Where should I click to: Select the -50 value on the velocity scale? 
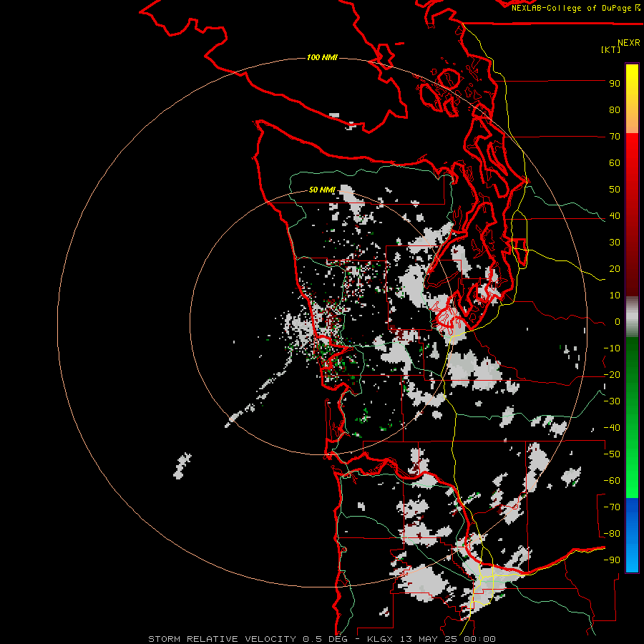coord(612,454)
